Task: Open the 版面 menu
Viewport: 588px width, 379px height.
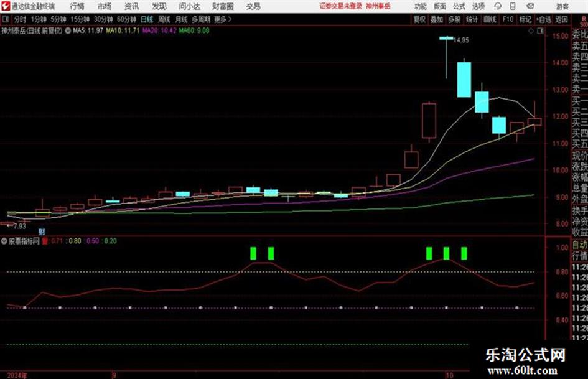Action: 440,6
